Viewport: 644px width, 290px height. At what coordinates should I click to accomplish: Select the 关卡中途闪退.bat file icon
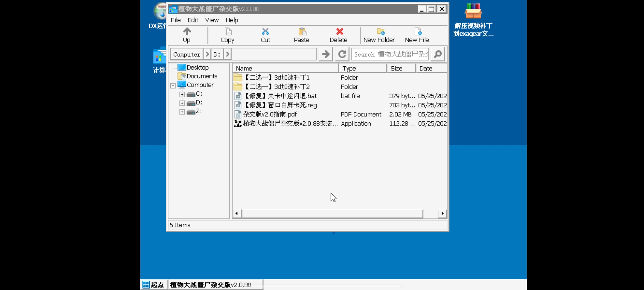point(238,96)
